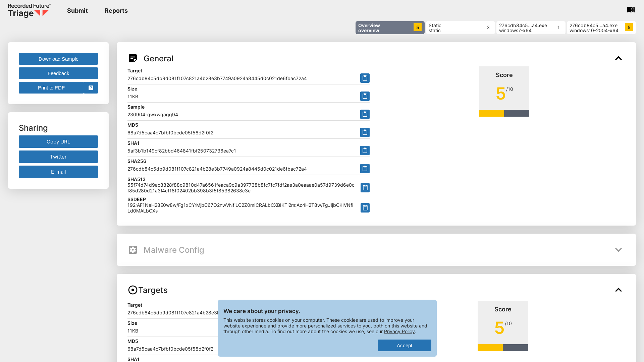This screenshot has height=362, width=644.
Task: Collapse the Targets section chevron
Action: (x=619, y=290)
